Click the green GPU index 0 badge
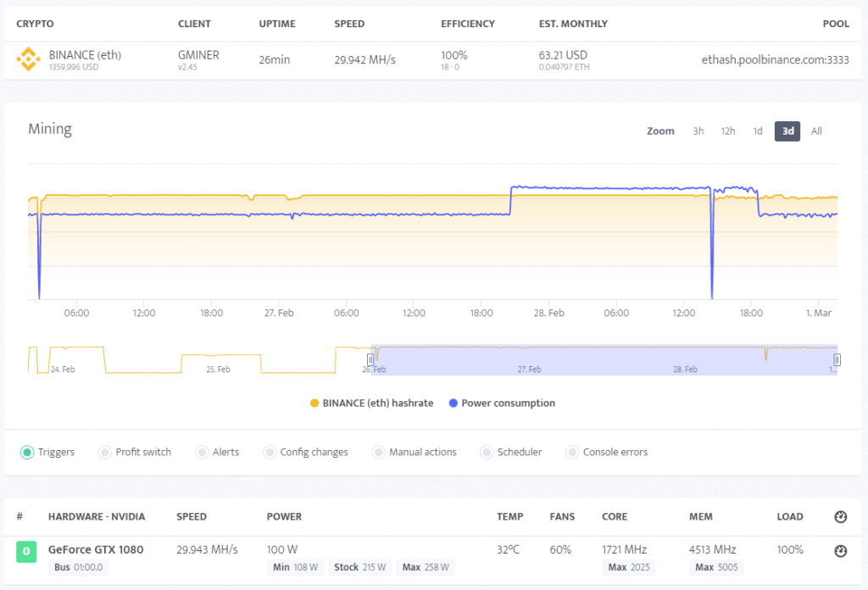The image size is (868, 590). 26,552
